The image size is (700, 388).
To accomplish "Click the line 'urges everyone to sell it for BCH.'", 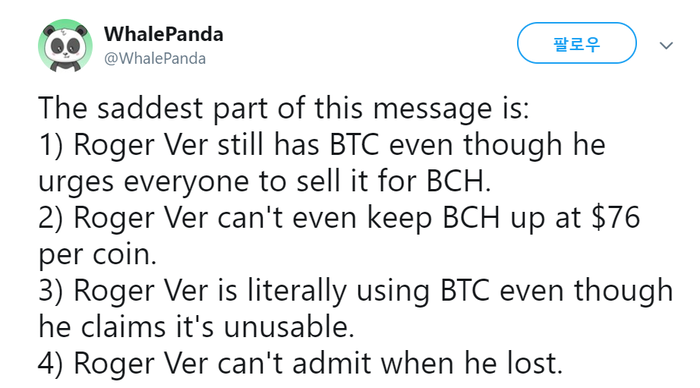I will (x=265, y=181).
